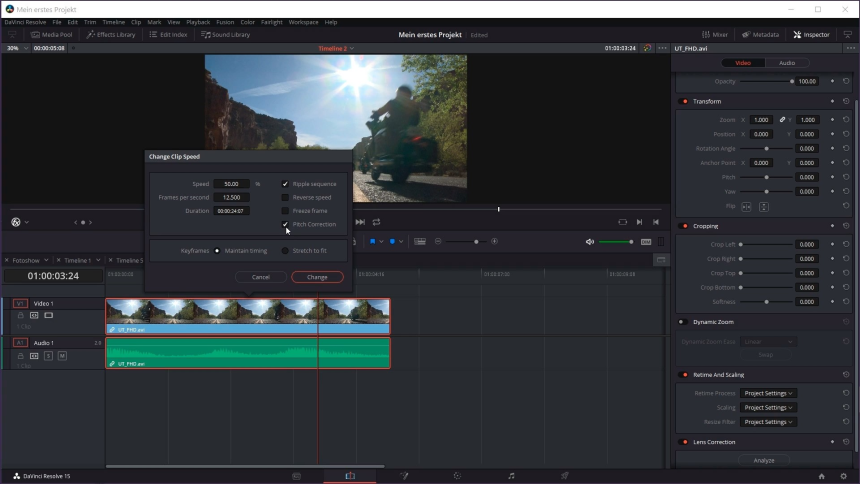The width and height of the screenshot is (860, 484).
Task: Click the DIM audio button
Action: pos(646,242)
